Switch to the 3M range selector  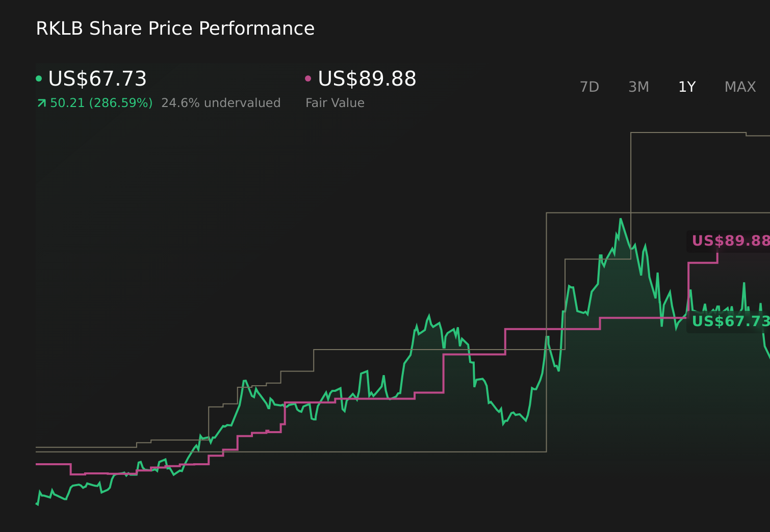[638, 87]
